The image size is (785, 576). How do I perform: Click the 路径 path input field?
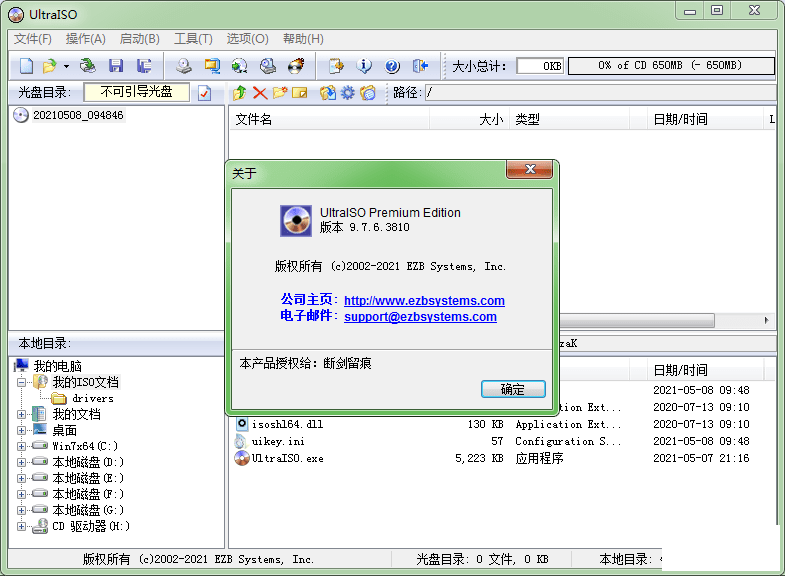600,93
